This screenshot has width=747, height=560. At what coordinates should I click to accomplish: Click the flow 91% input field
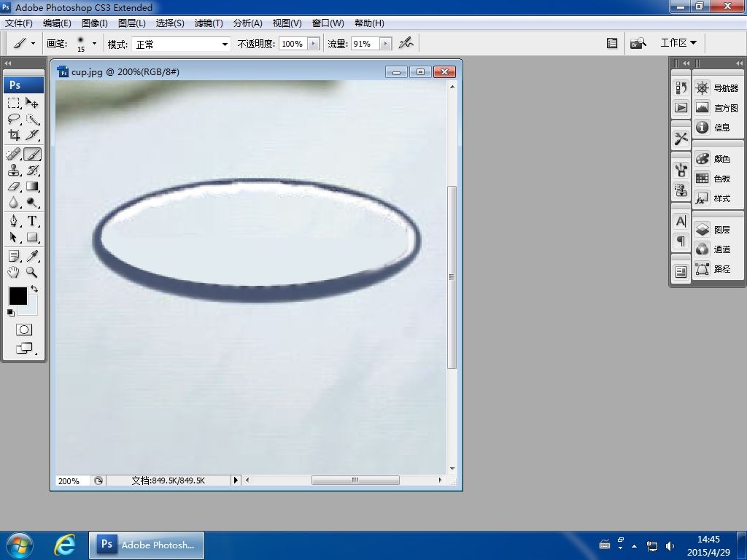click(365, 44)
